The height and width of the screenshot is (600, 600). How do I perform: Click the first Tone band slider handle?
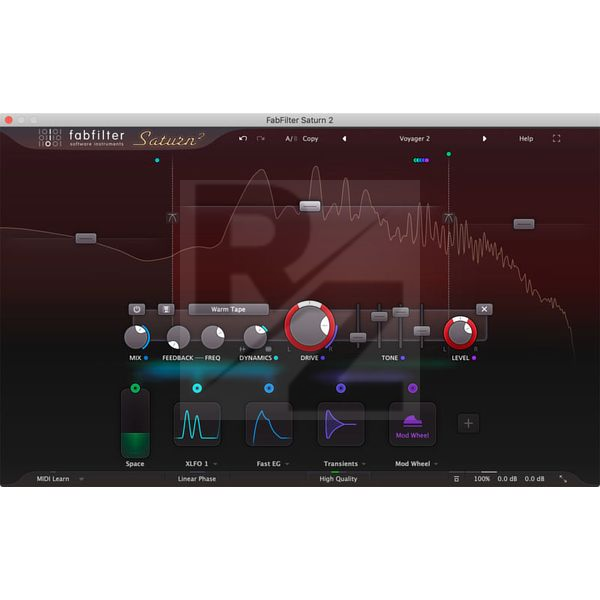358,337
